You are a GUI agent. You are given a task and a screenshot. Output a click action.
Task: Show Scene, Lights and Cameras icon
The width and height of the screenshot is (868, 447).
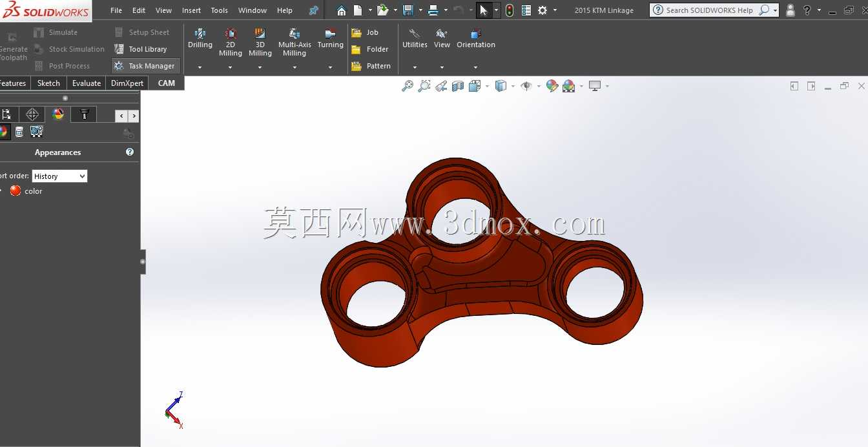(37, 132)
